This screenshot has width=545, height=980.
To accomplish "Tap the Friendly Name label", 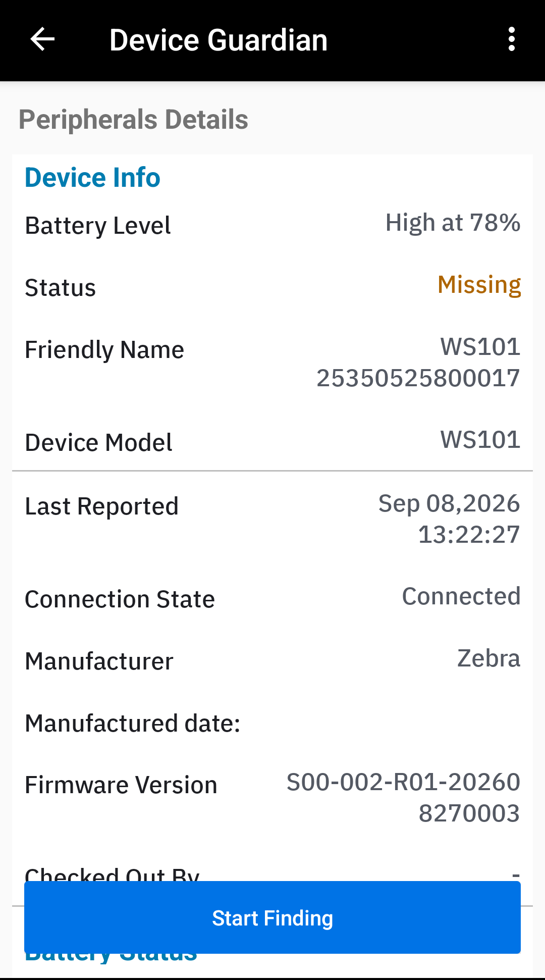I will (104, 350).
